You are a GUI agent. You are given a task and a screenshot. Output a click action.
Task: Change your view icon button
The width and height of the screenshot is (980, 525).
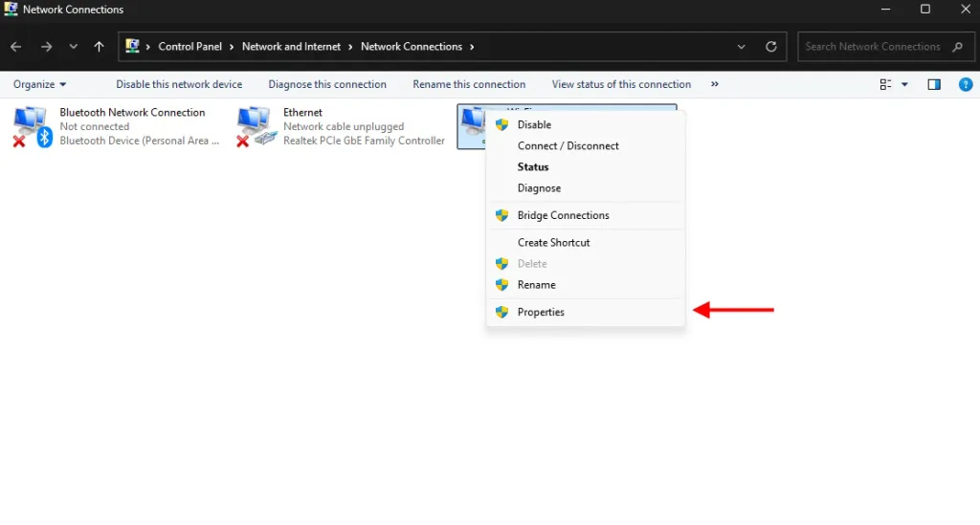(x=885, y=84)
